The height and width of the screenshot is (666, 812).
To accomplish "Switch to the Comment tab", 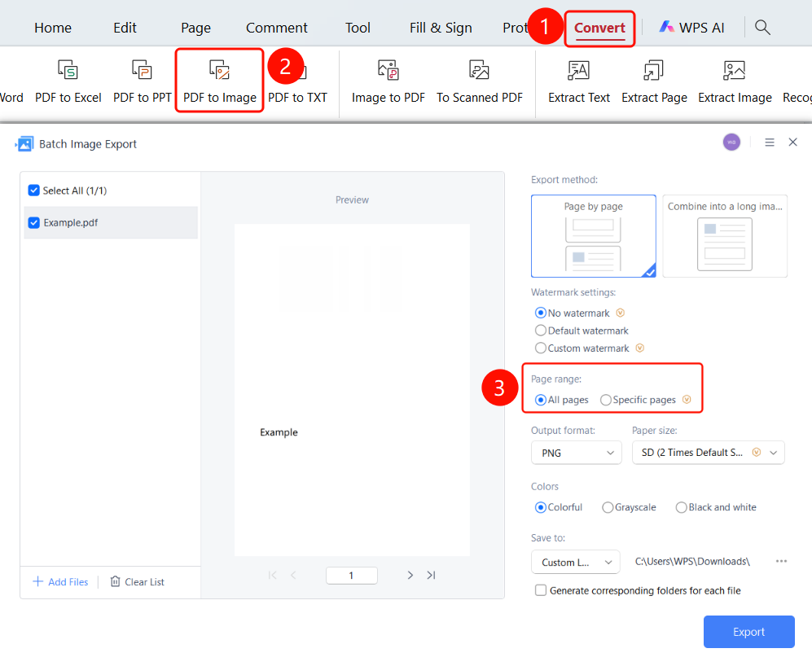I will 277,28.
